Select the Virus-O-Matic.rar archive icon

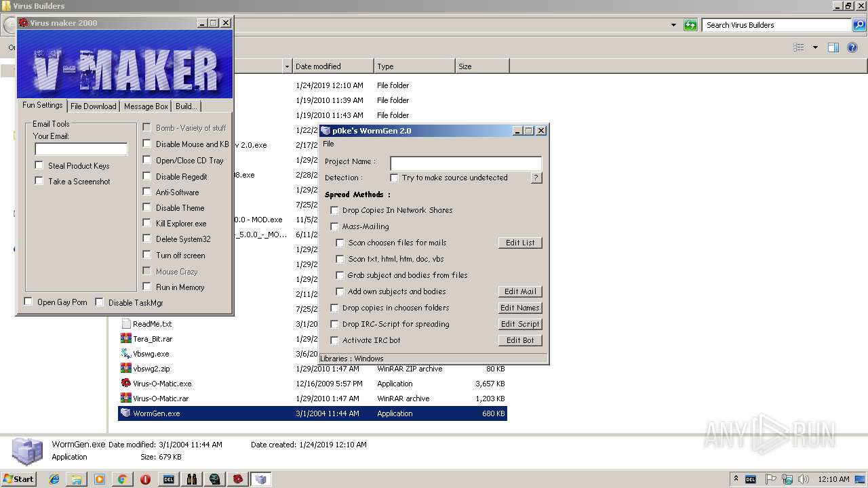pos(126,399)
